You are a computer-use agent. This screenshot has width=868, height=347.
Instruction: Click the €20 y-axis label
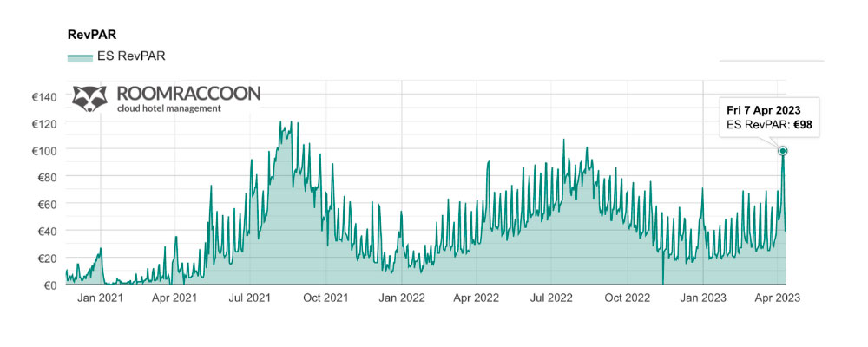[47, 258]
